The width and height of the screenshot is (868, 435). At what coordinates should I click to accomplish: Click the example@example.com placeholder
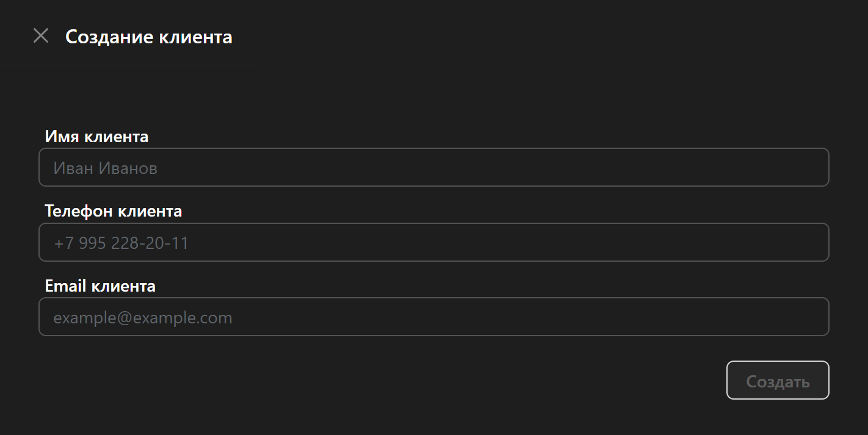click(x=143, y=318)
